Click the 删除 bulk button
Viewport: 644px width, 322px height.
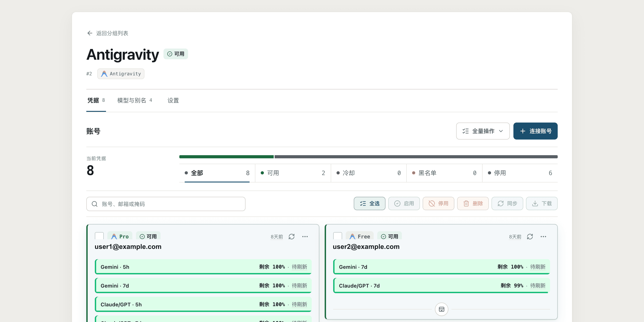473,203
